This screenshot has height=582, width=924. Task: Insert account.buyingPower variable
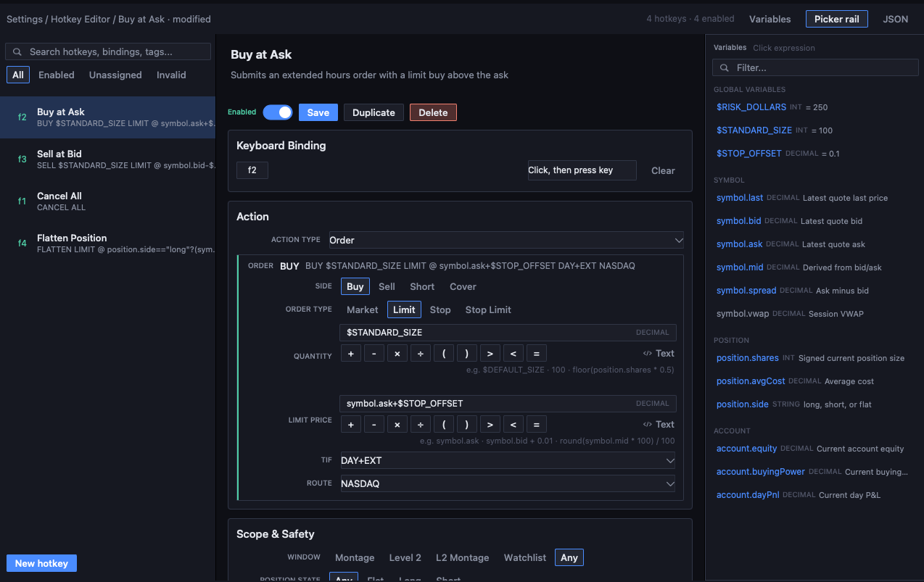point(761,472)
